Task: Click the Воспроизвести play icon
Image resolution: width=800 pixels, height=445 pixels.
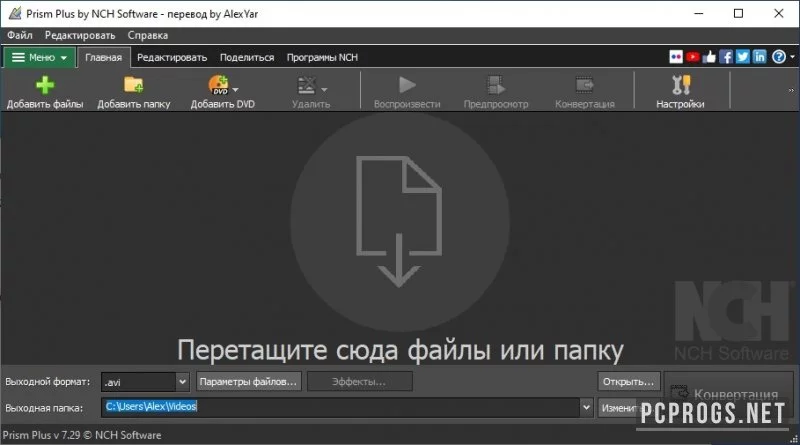Action: tap(407, 85)
